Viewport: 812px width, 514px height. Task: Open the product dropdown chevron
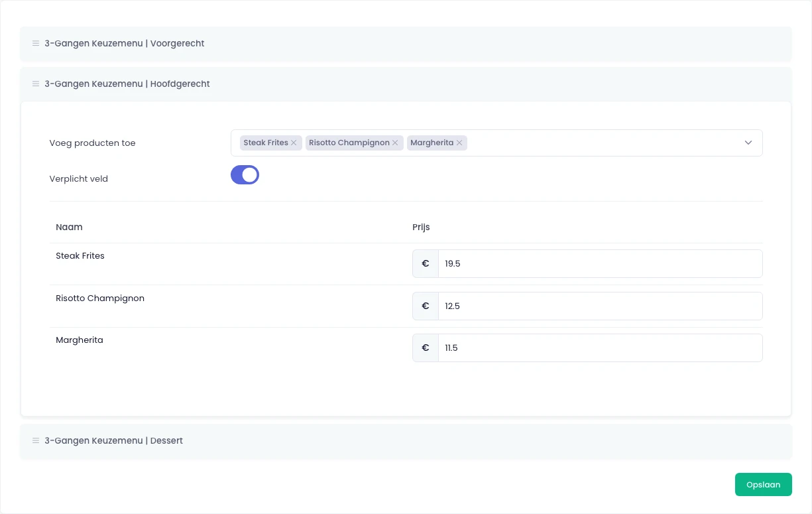pyautogui.click(x=748, y=143)
